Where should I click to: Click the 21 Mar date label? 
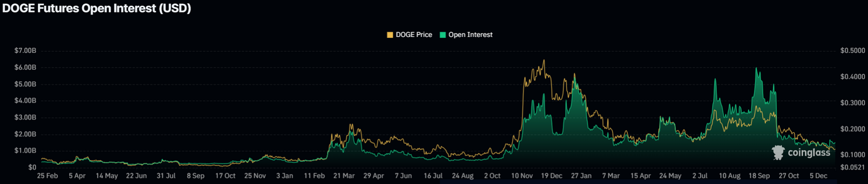click(x=344, y=176)
